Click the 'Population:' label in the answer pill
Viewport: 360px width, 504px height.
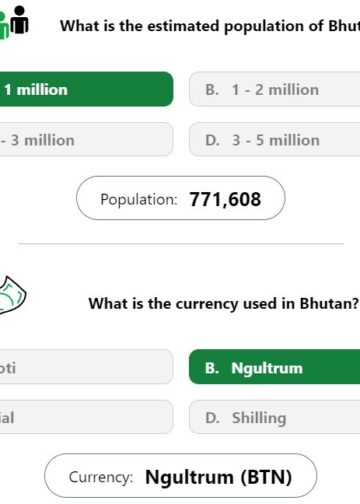139,199
